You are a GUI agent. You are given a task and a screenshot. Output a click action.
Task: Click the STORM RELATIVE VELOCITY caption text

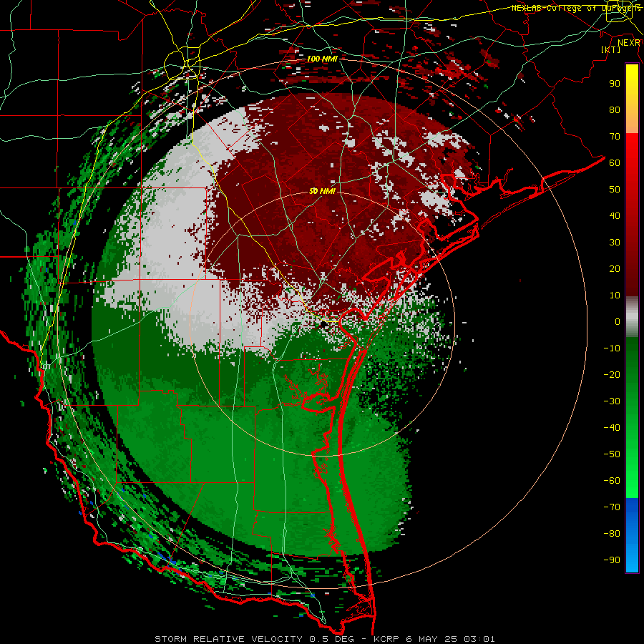228,639
